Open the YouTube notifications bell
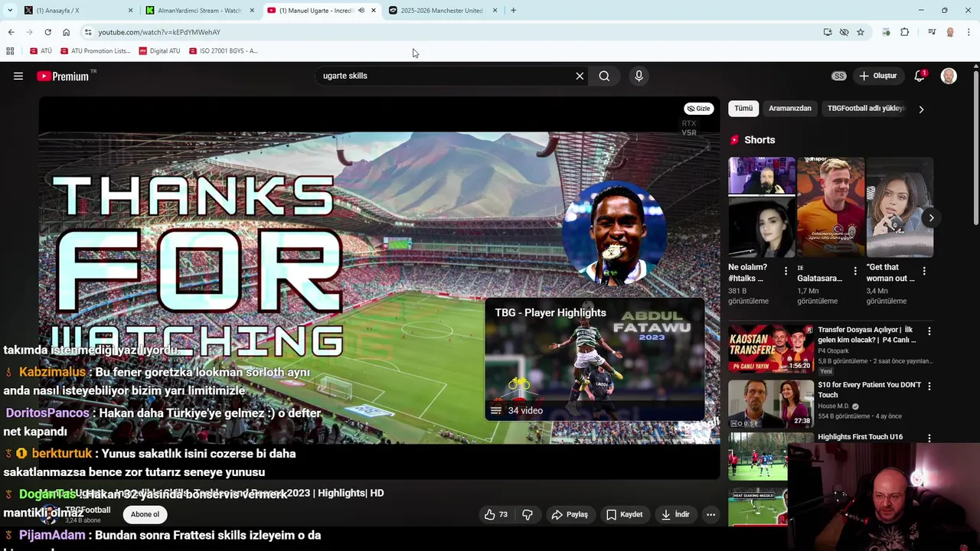 pos(920,76)
